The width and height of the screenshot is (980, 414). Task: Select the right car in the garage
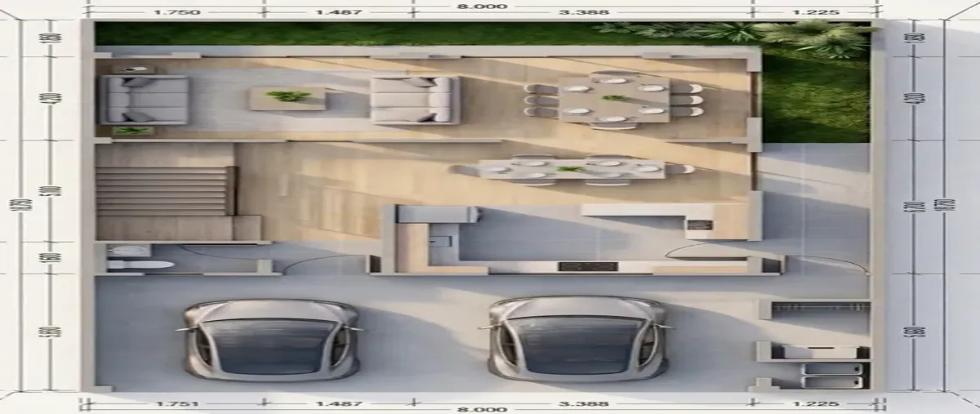(577, 338)
